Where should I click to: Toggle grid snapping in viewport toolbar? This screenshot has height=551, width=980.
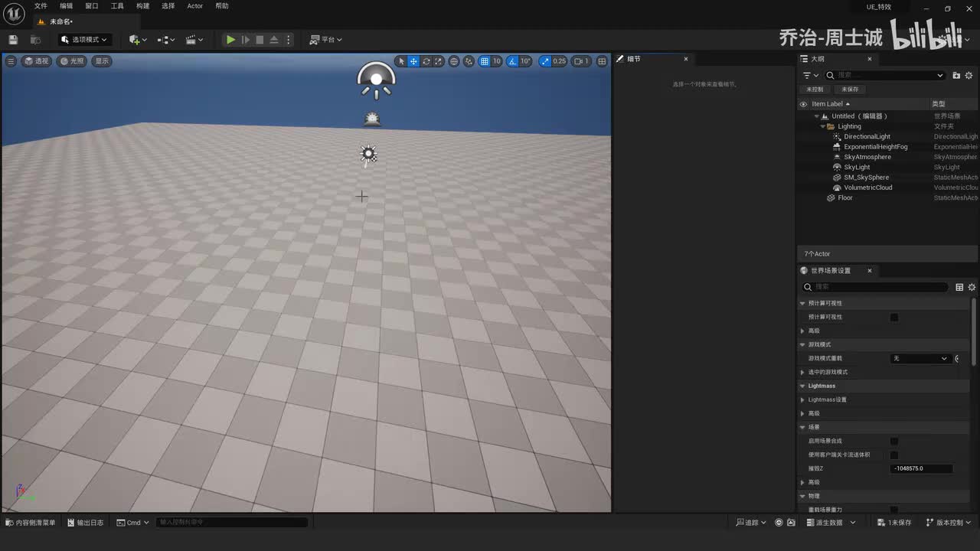[485, 61]
